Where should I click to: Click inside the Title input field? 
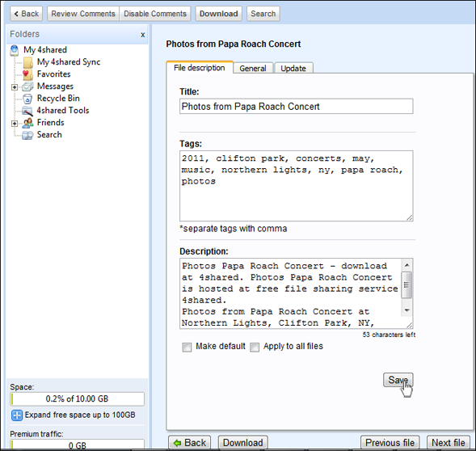296,107
